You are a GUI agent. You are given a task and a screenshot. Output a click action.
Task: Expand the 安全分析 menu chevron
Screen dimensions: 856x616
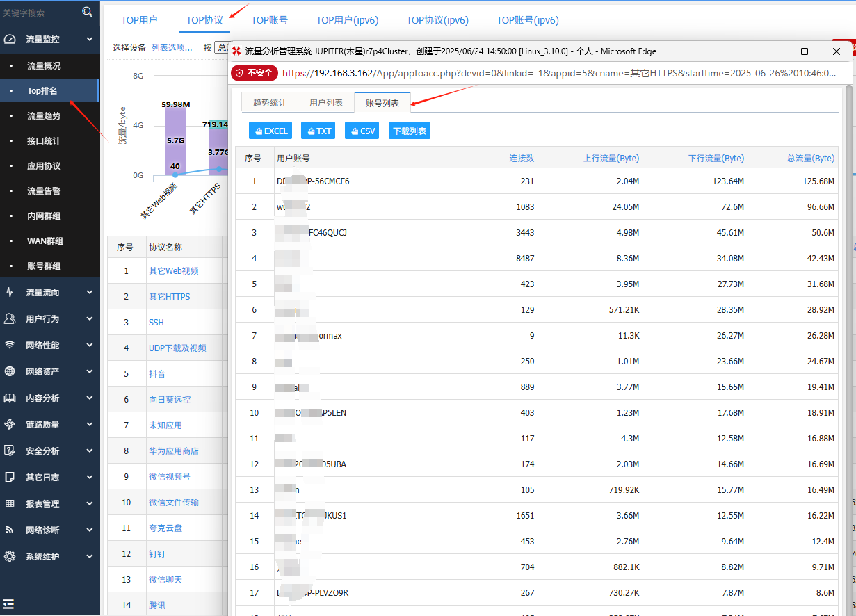point(90,451)
